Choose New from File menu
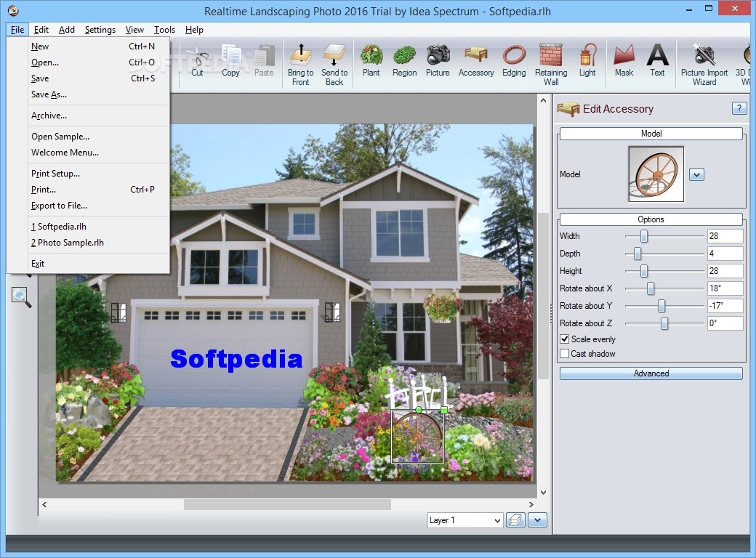 (88, 46)
